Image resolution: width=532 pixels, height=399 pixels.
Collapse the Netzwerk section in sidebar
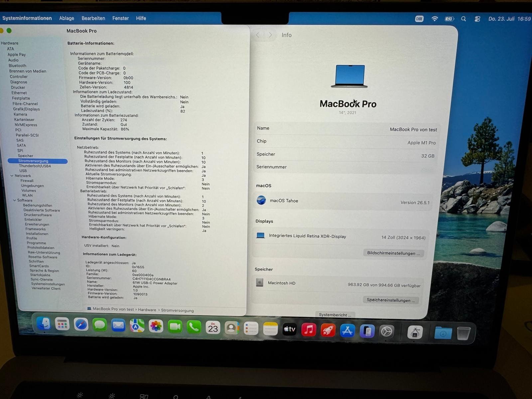[x=12, y=176]
